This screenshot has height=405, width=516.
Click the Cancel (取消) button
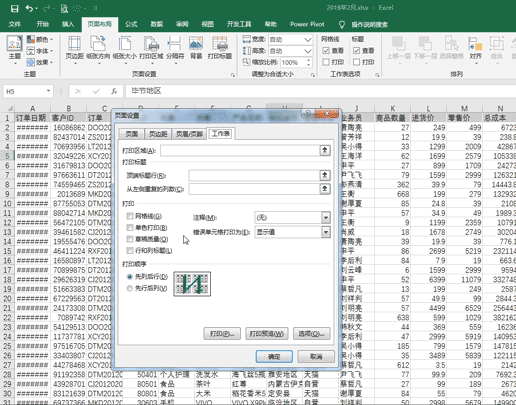pyautogui.click(x=316, y=357)
